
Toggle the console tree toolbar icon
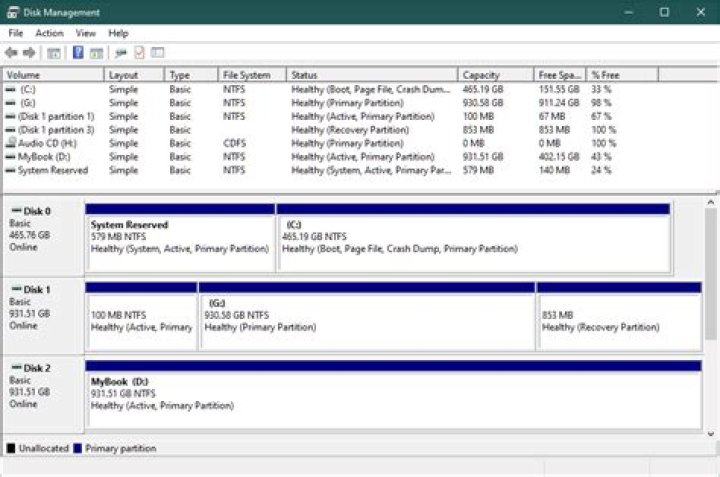[x=54, y=53]
